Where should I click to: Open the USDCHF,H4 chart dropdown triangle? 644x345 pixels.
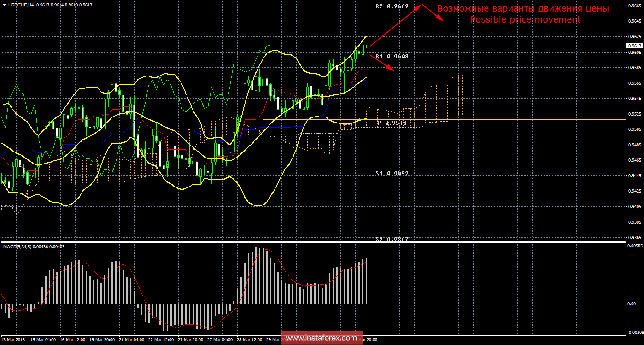pos(4,5)
